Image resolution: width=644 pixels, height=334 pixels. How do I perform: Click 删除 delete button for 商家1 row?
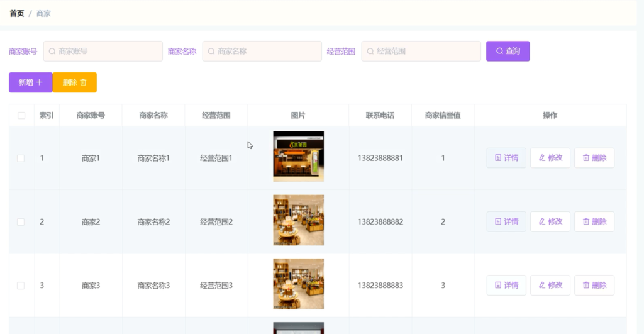pyautogui.click(x=594, y=158)
